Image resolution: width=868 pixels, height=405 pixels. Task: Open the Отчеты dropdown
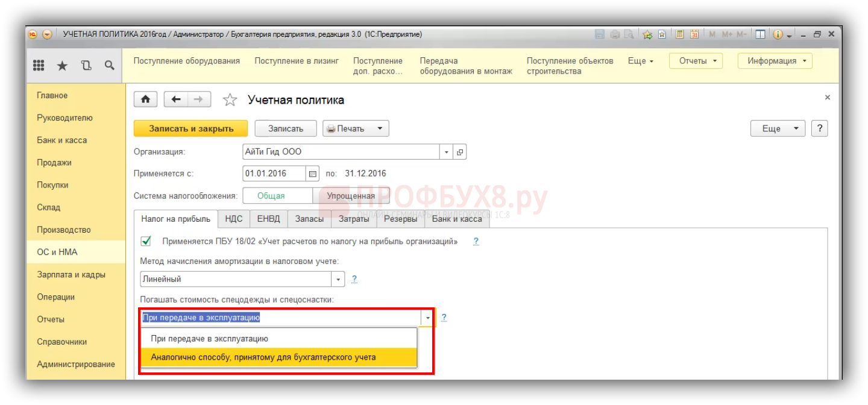(x=696, y=61)
